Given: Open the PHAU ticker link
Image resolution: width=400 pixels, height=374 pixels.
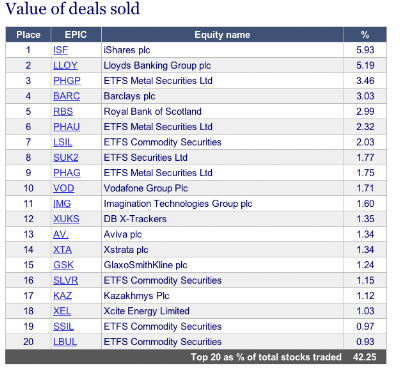Looking at the screenshot, I should click(x=66, y=127).
